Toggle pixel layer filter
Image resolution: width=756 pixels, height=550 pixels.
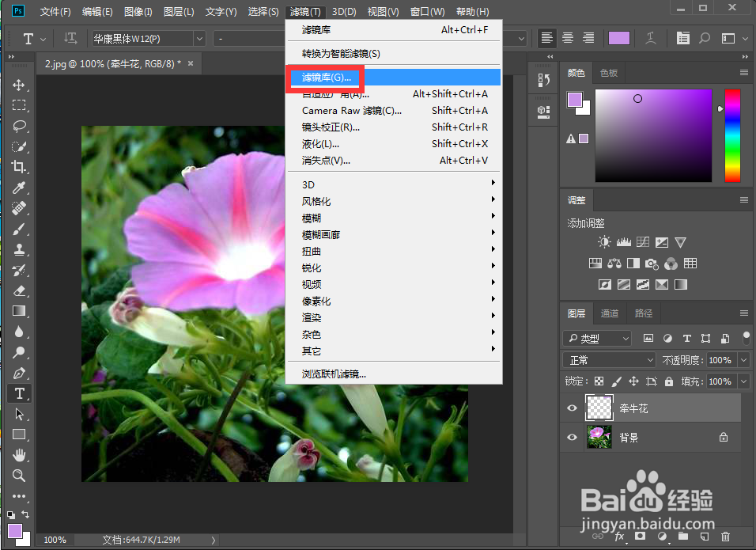(648, 338)
